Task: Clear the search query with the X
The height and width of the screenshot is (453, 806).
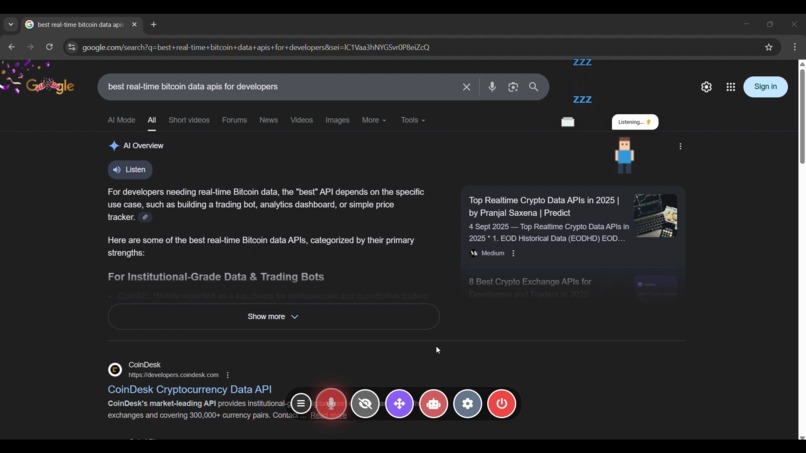Action: pos(466,87)
